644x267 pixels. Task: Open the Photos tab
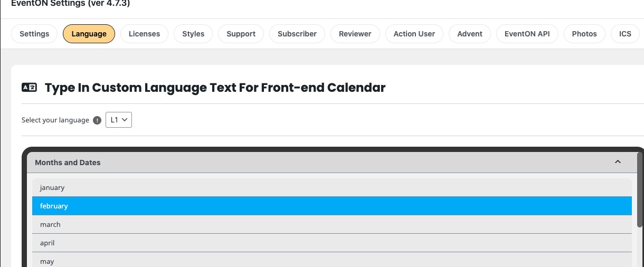click(x=584, y=34)
